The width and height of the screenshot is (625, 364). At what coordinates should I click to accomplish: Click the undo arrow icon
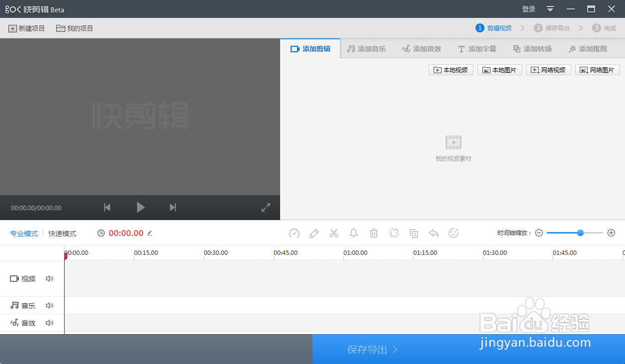(434, 233)
